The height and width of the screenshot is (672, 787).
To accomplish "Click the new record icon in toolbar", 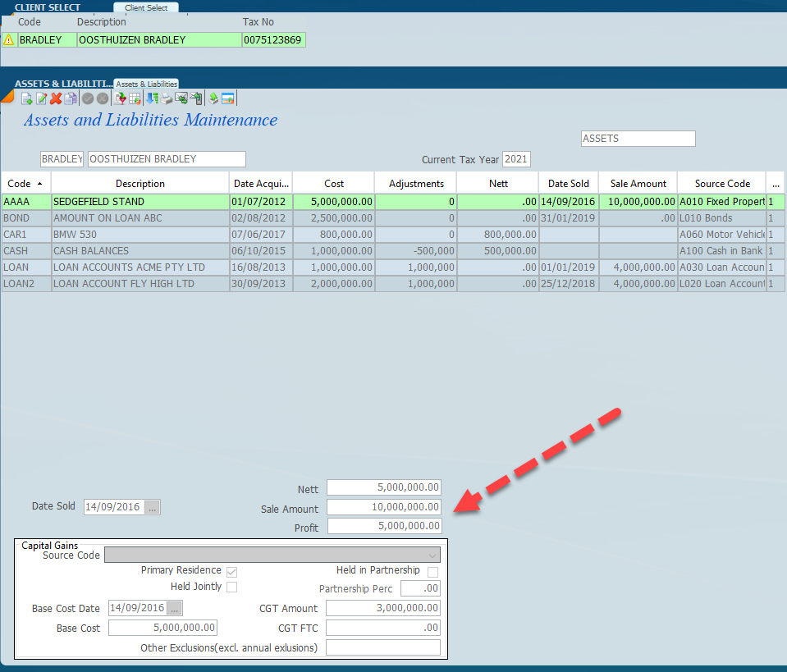I will tap(26, 99).
